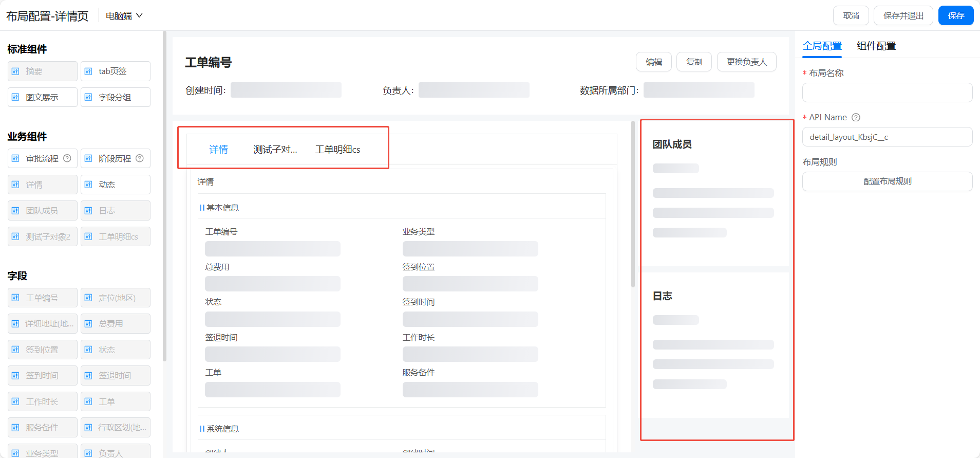Click the 阶段历程 component icon
This screenshot has width=980, height=458.
point(88,158)
